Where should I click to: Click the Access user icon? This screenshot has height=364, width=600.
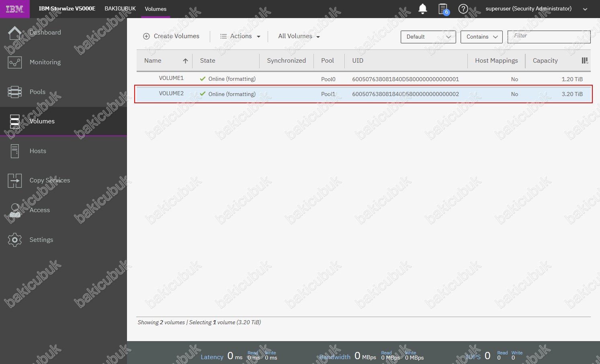[15, 210]
